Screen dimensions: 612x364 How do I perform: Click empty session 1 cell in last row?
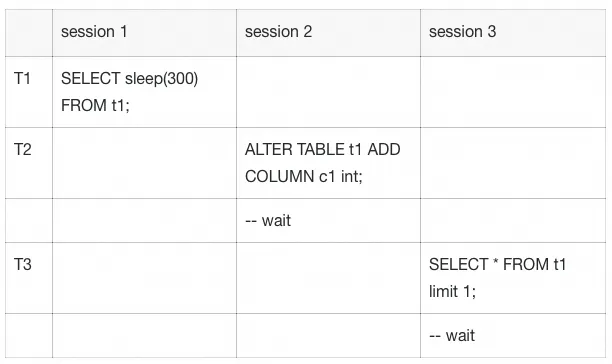tap(144, 336)
